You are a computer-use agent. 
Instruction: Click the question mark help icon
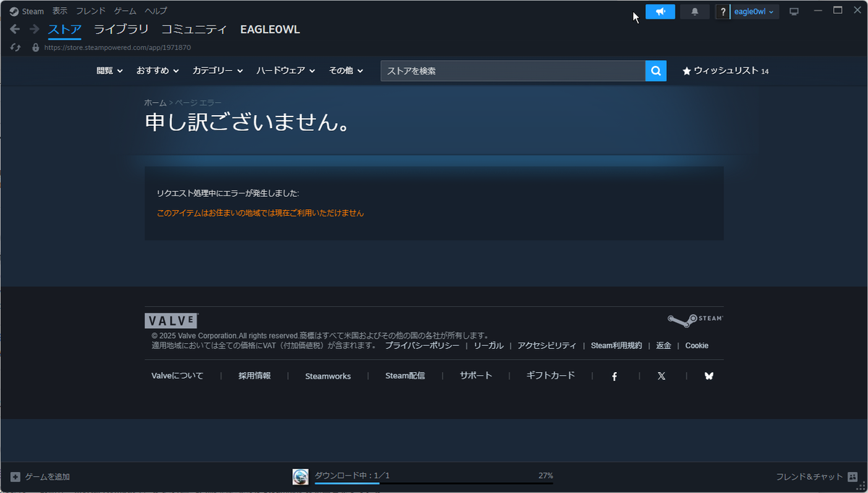pos(723,12)
